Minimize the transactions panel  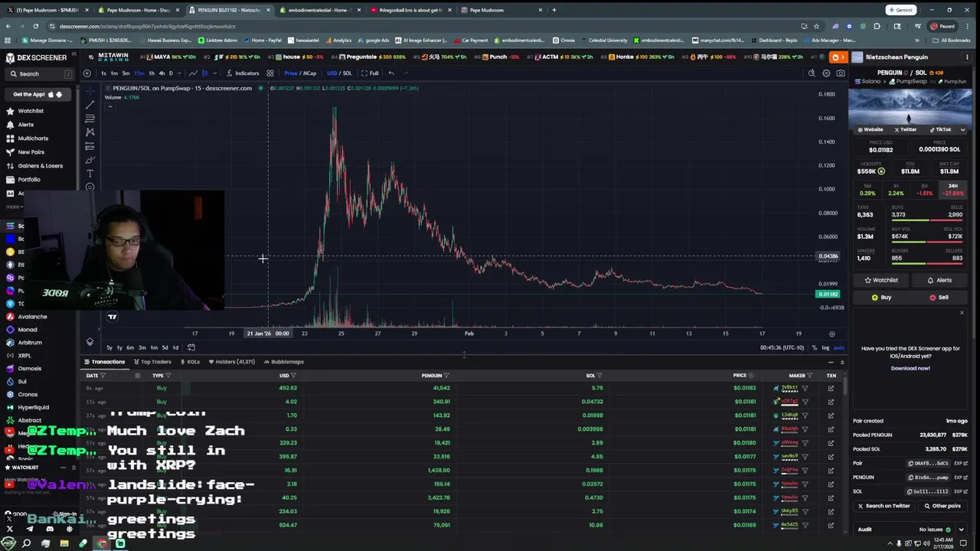click(x=831, y=362)
